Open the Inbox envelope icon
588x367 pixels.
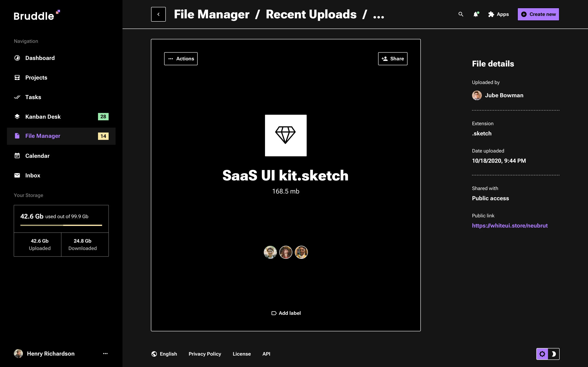click(x=17, y=175)
